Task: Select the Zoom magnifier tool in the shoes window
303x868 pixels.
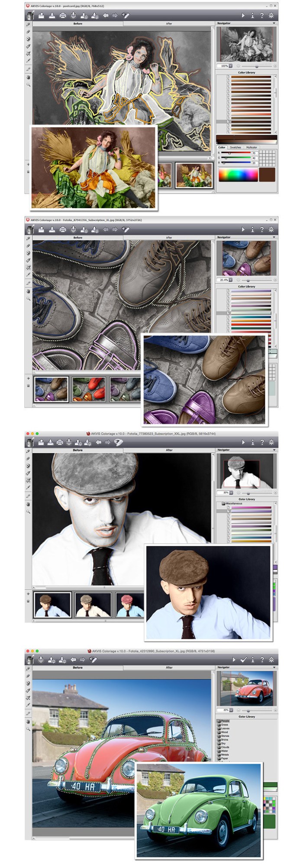Action: (x=29, y=299)
